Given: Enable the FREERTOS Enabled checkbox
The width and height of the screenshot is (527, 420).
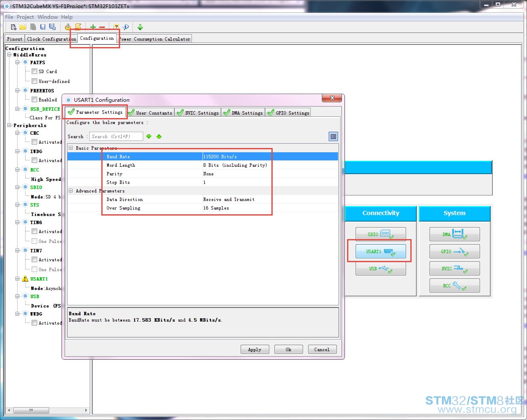Looking at the screenshot, I should point(34,99).
